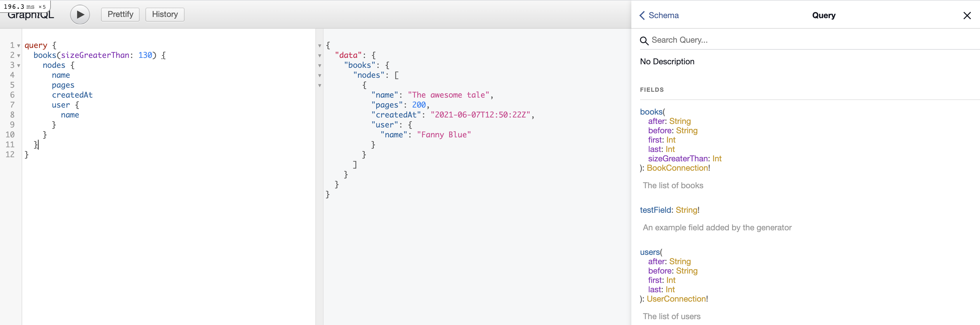This screenshot has width=980, height=325.
Task: Open the UserConnection type link
Action: 676,299
